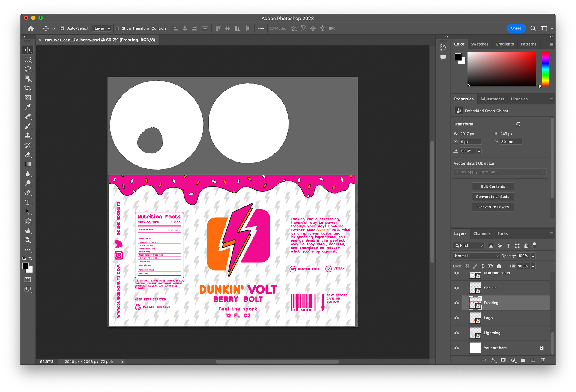Switch to the Paths tab
This screenshot has height=392, width=576.
(502, 234)
